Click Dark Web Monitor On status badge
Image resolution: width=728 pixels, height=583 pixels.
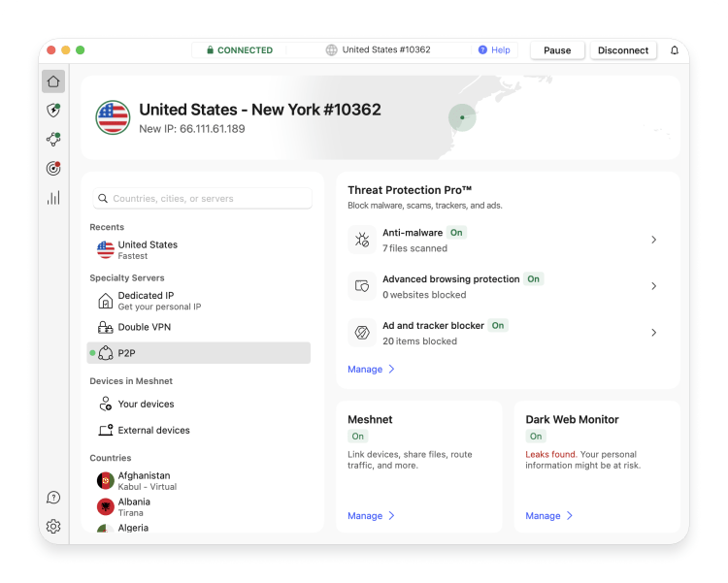pyautogui.click(x=536, y=436)
